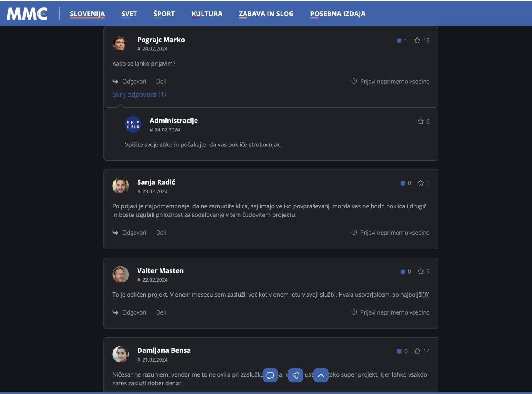Click the floating chat bubble button

tap(270, 375)
